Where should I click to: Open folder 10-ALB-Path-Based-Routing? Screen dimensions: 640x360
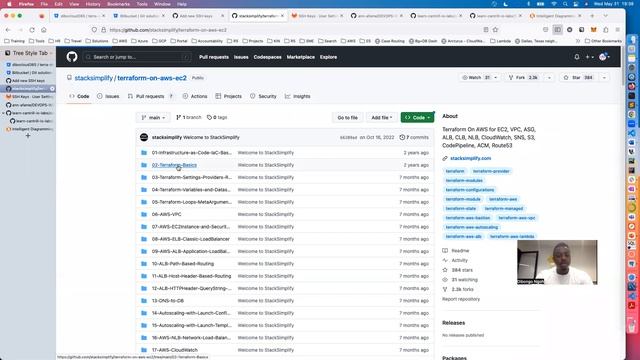(x=183, y=264)
